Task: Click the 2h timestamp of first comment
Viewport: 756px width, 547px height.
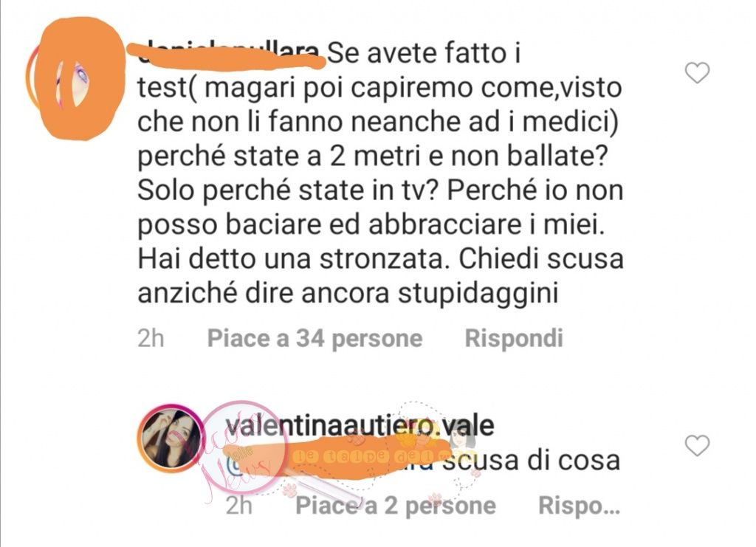Action: [x=151, y=338]
